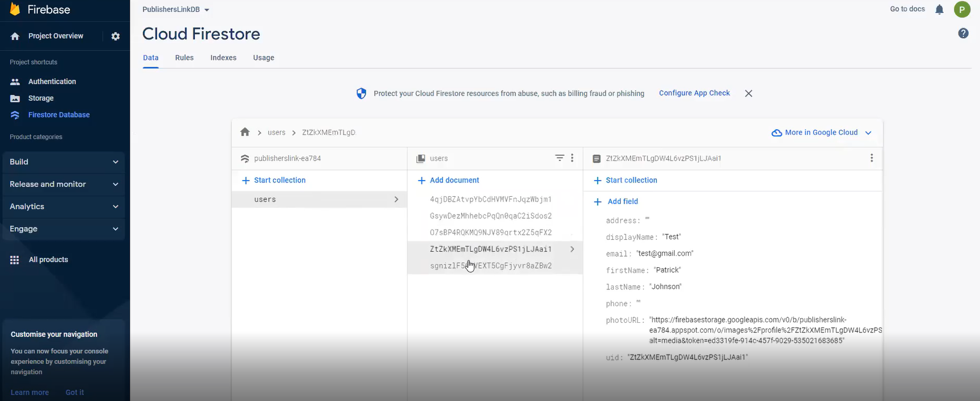Open Firestore Database in sidebar
Viewport: 980px width, 401px height.
[x=59, y=115]
